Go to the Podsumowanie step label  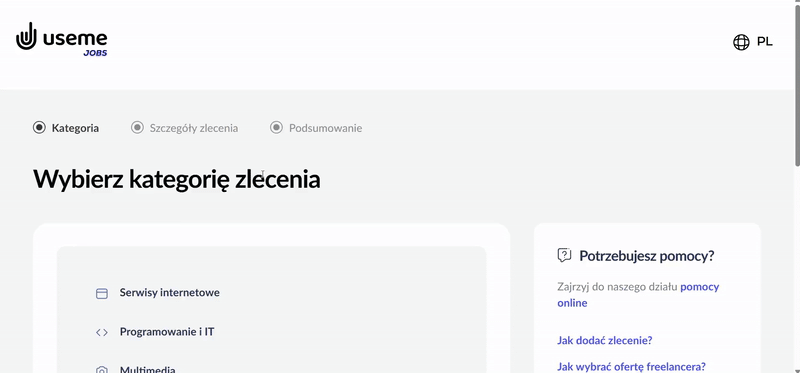click(x=326, y=128)
